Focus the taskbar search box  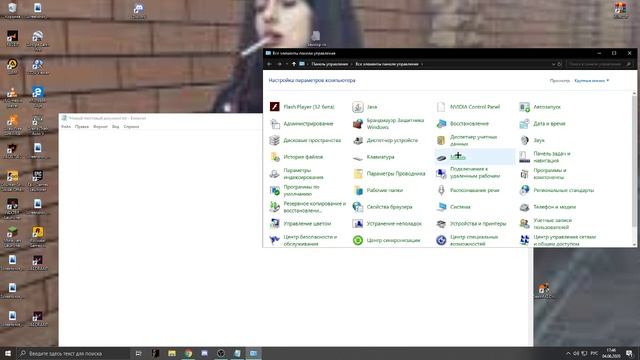point(73,353)
